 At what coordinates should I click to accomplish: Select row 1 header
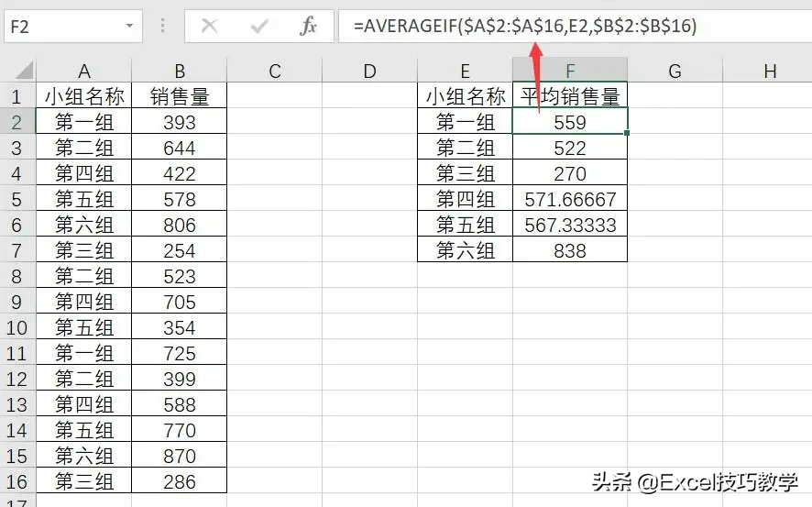(x=16, y=96)
